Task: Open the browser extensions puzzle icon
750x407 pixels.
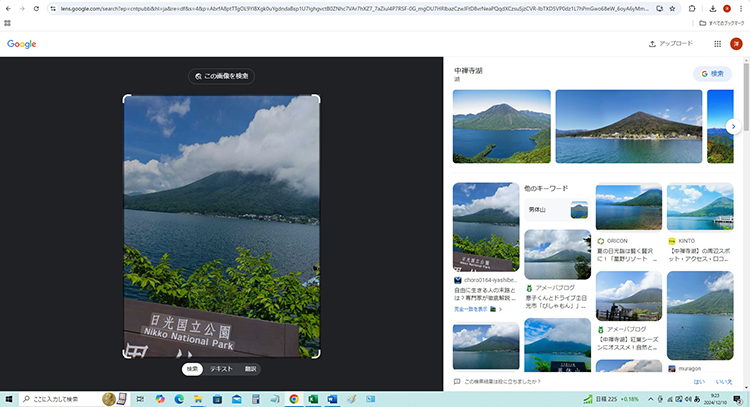Action: (x=692, y=9)
